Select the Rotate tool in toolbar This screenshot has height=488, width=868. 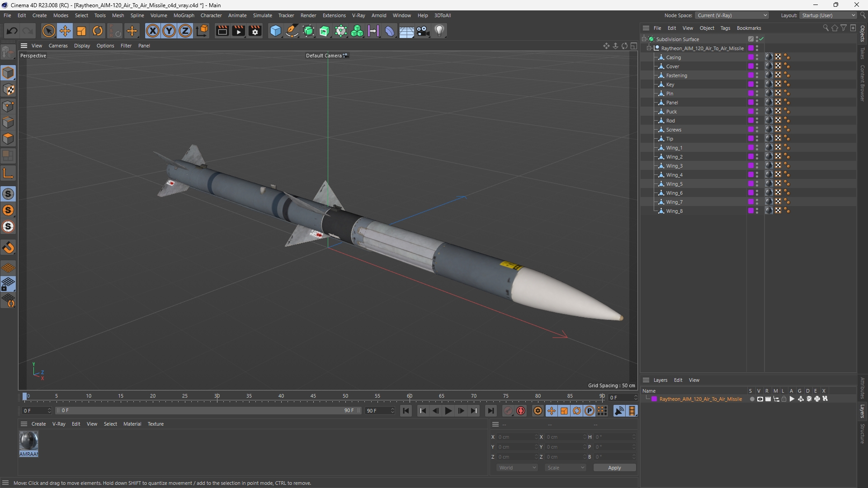click(x=98, y=31)
